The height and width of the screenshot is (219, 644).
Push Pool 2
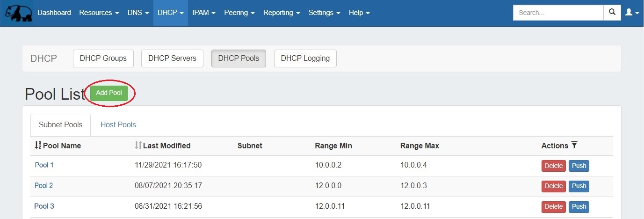point(579,186)
